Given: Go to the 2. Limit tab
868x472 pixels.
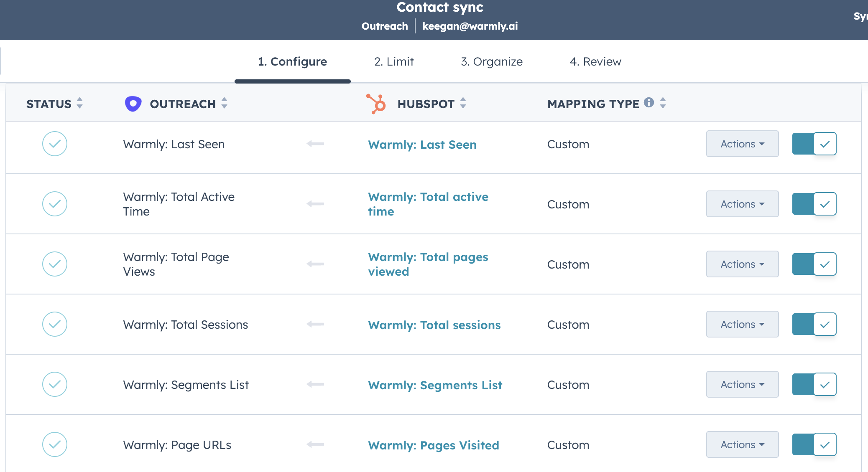Looking at the screenshot, I should (394, 62).
